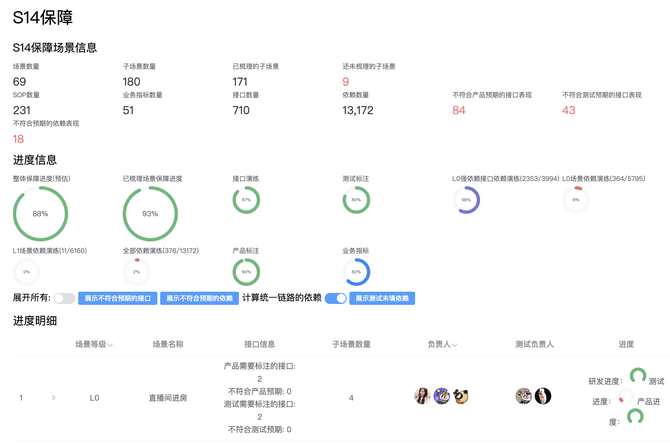Click the black round avatar under 测试负责人

[543, 396]
